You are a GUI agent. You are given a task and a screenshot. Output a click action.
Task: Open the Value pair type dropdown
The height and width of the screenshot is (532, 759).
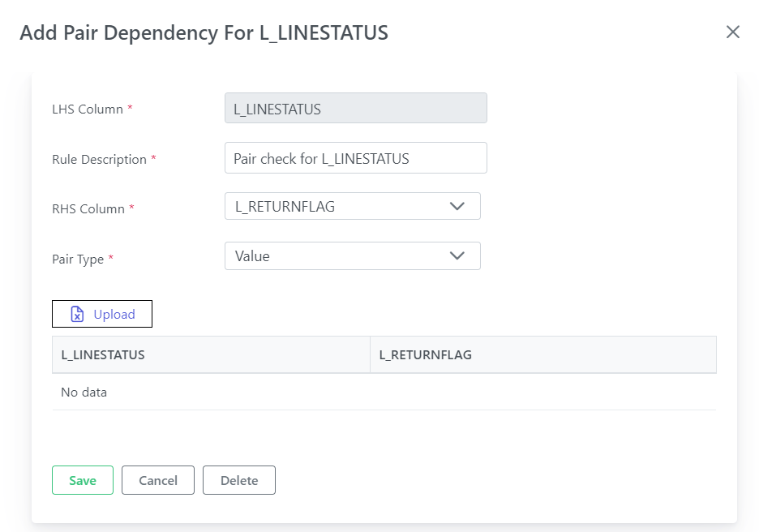353,255
